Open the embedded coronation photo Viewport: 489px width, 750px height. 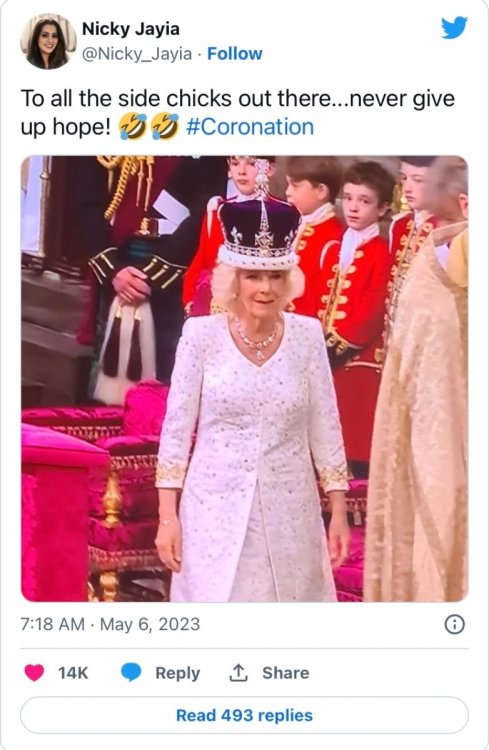(244, 378)
